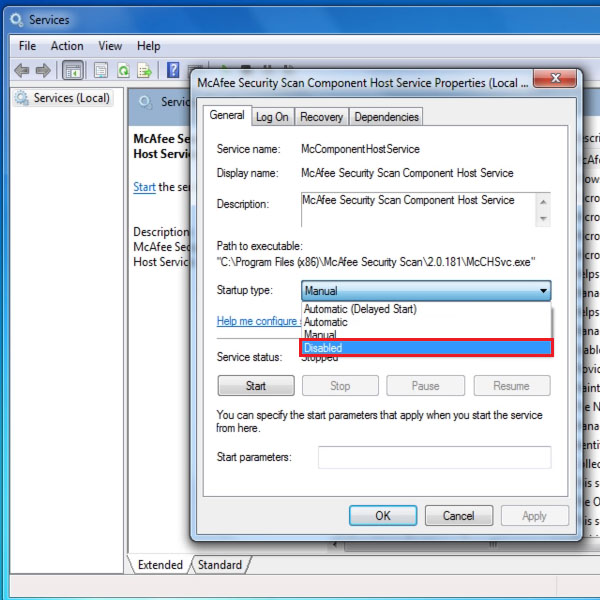The image size is (600, 600).
Task: Click the Export List toolbar icon
Action: [x=145, y=70]
